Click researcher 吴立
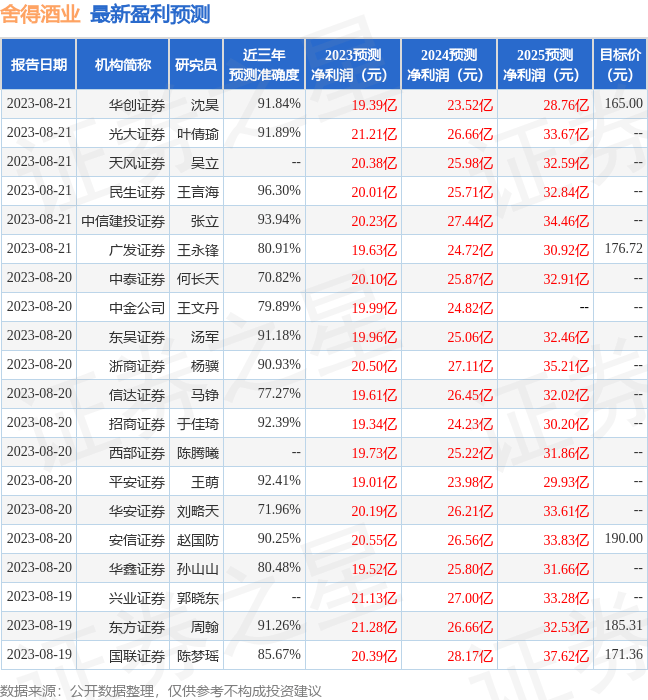 click(205, 163)
